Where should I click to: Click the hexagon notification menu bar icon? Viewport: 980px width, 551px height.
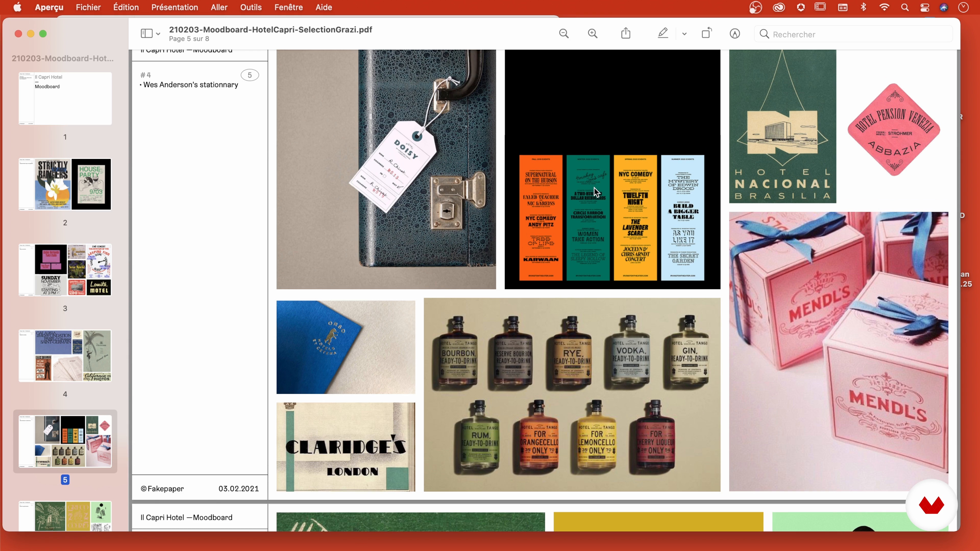[801, 7]
